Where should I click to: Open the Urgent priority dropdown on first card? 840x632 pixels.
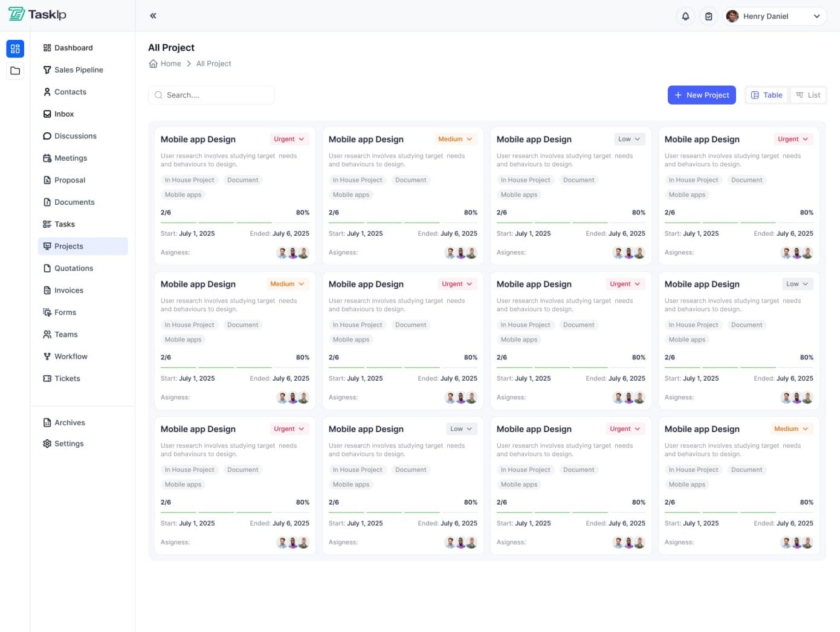[289, 139]
